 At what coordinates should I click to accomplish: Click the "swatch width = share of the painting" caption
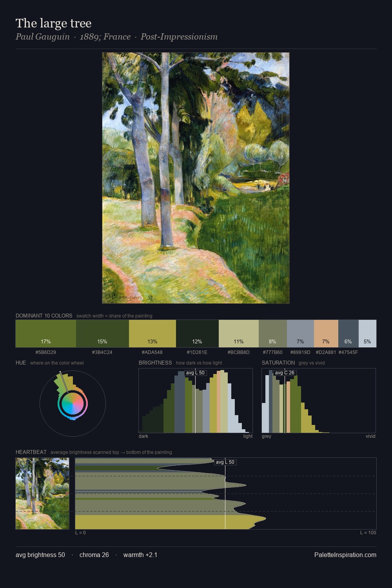coord(114,316)
